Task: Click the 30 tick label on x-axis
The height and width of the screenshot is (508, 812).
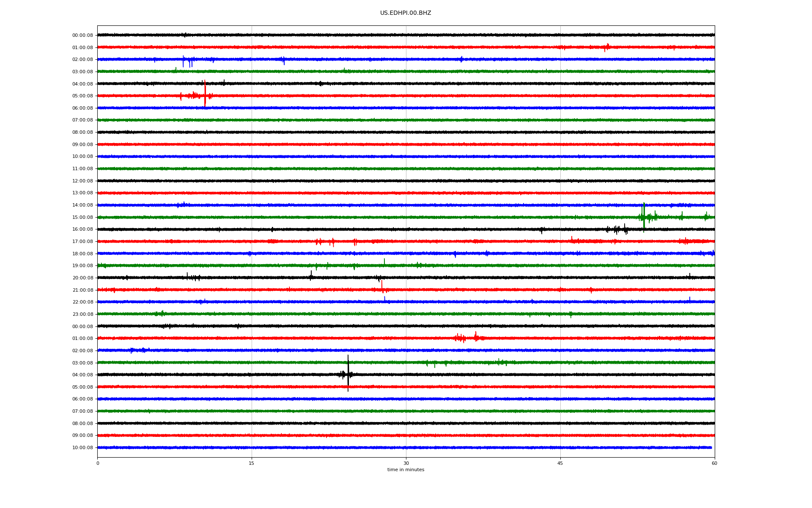Action: (x=406, y=463)
